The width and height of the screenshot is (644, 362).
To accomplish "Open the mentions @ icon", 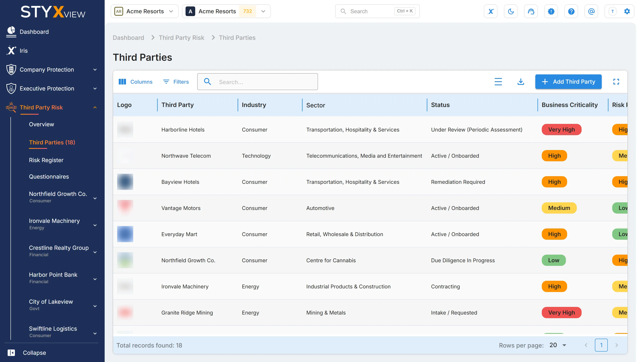I will point(591,11).
